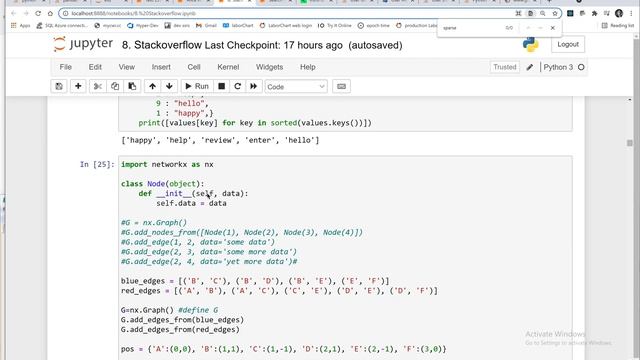Open the Kernel menu
This screenshot has height=360, width=640.
click(x=228, y=67)
